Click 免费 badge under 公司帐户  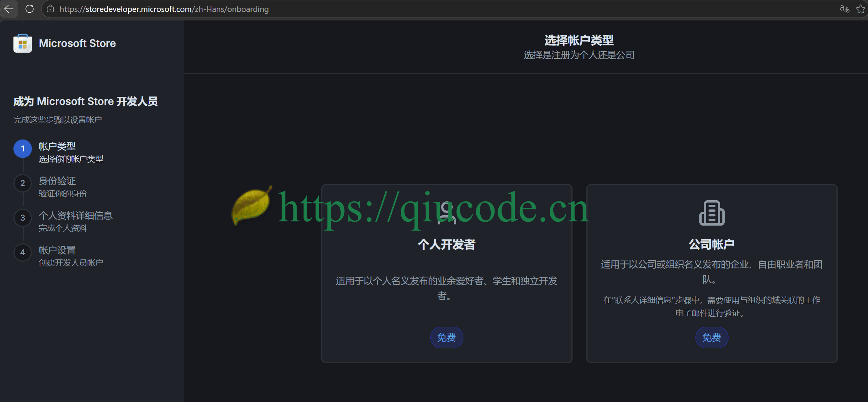(x=712, y=337)
